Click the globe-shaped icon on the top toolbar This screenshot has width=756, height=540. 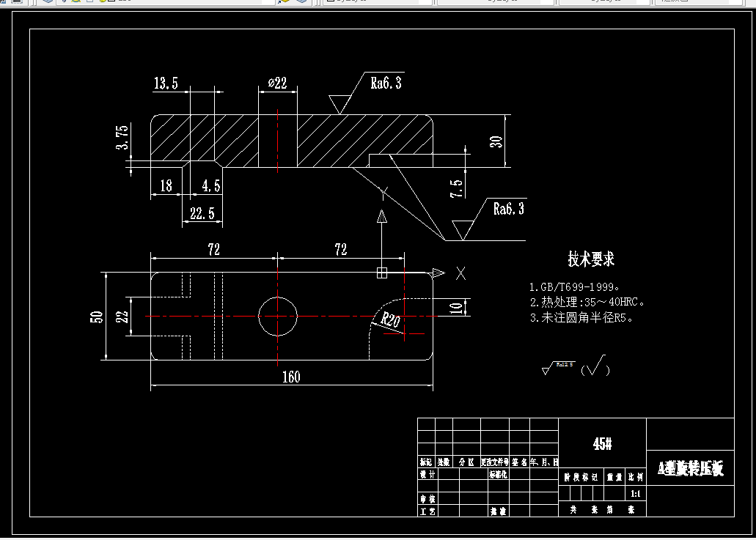[x=76, y=2]
